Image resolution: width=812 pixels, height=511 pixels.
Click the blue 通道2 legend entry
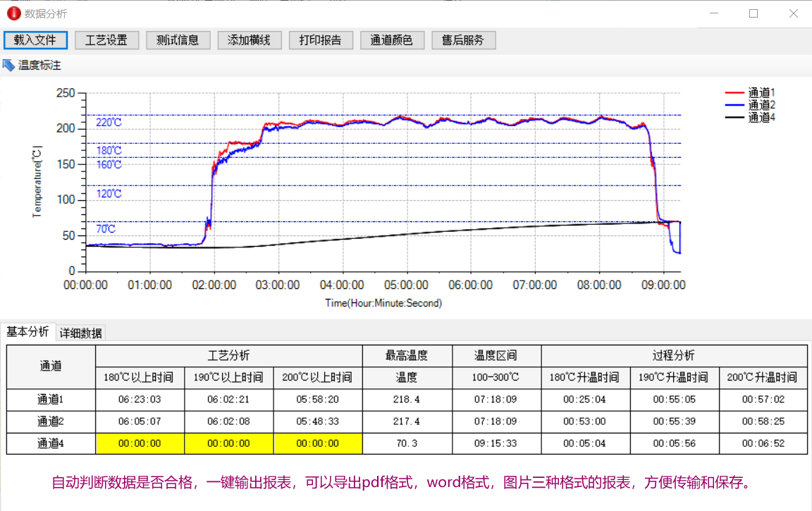761,106
